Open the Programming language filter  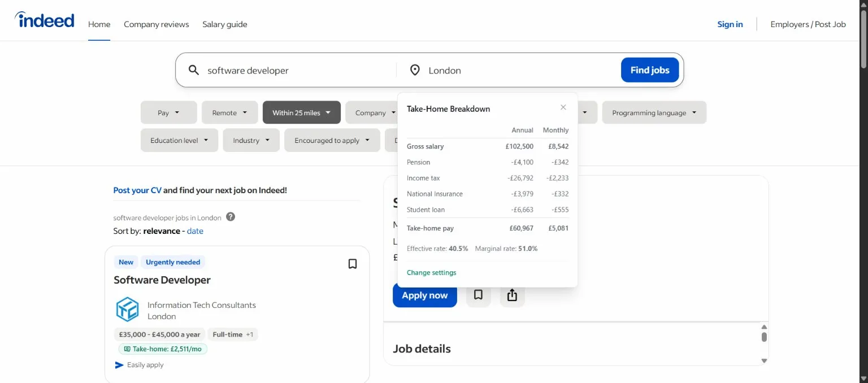[654, 112]
